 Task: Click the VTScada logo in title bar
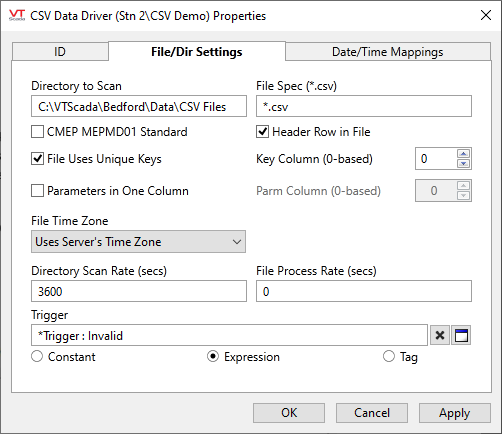click(x=17, y=15)
